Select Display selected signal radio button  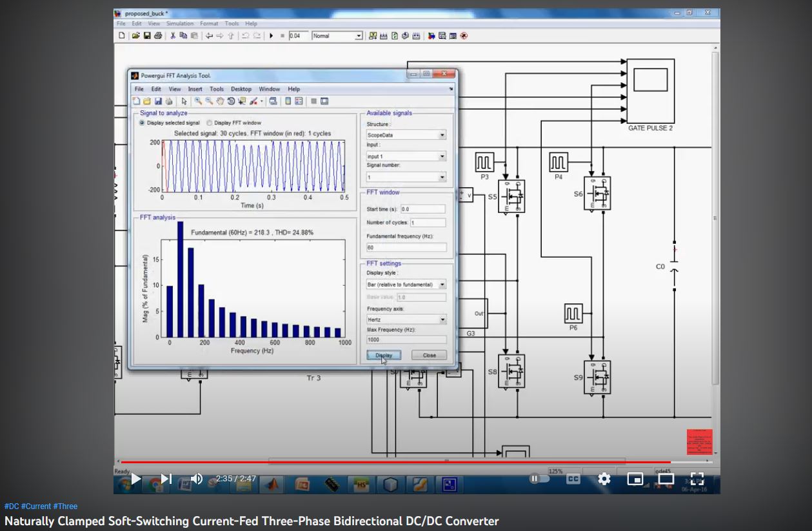[x=143, y=123]
